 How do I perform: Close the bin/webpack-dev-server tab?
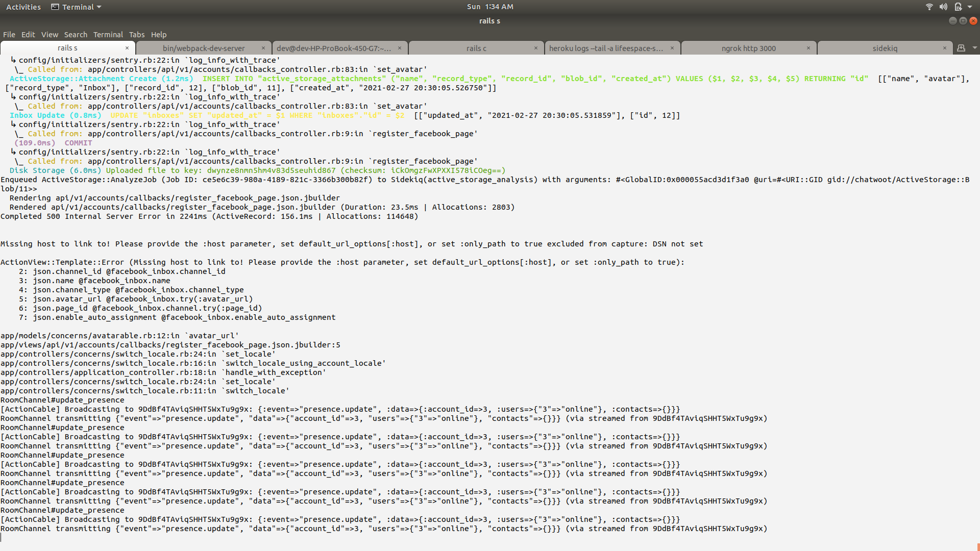(263, 47)
